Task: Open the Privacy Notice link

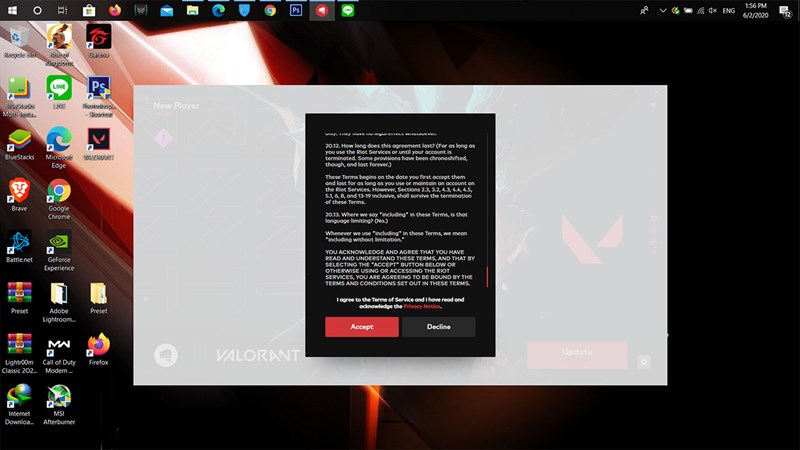Action: pos(422,307)
